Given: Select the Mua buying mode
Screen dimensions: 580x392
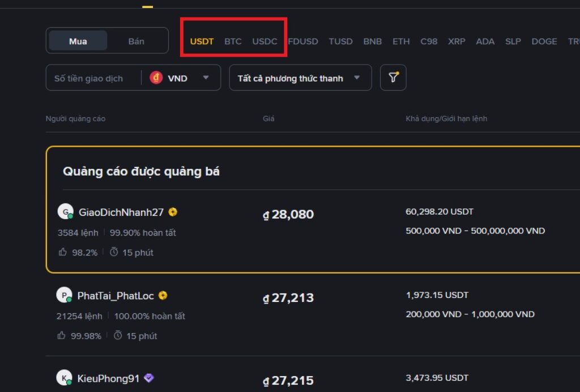Looking at the screenshot, I should point(78,41).
